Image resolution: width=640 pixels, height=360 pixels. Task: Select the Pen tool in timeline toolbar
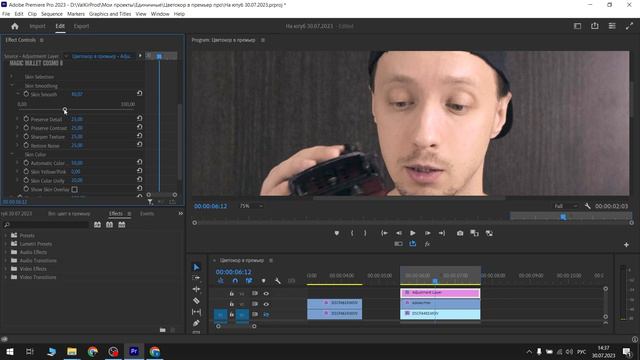pyautogui.click(x=196, y=323)
